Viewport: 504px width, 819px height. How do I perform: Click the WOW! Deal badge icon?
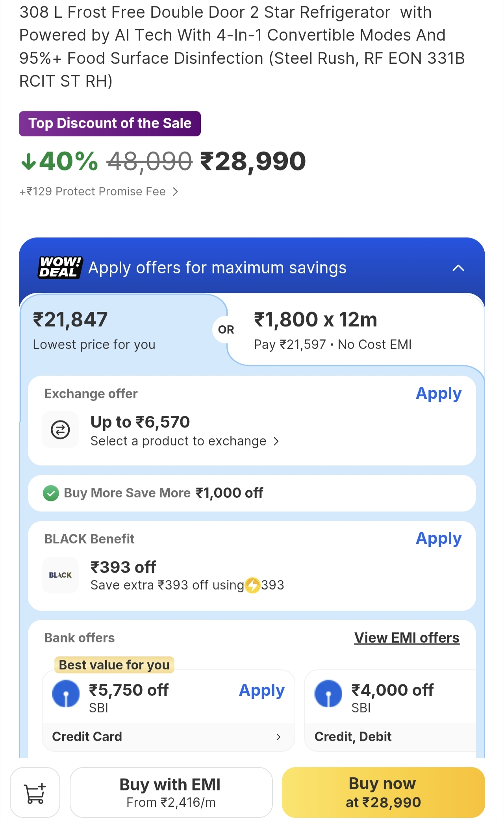(60, 267)
